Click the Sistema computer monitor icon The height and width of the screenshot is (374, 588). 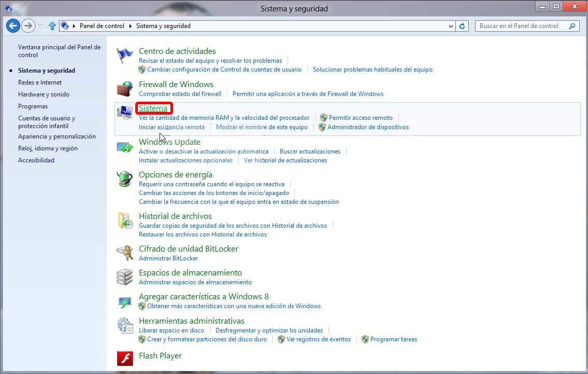pyautogui.click(x=124, y=112)
